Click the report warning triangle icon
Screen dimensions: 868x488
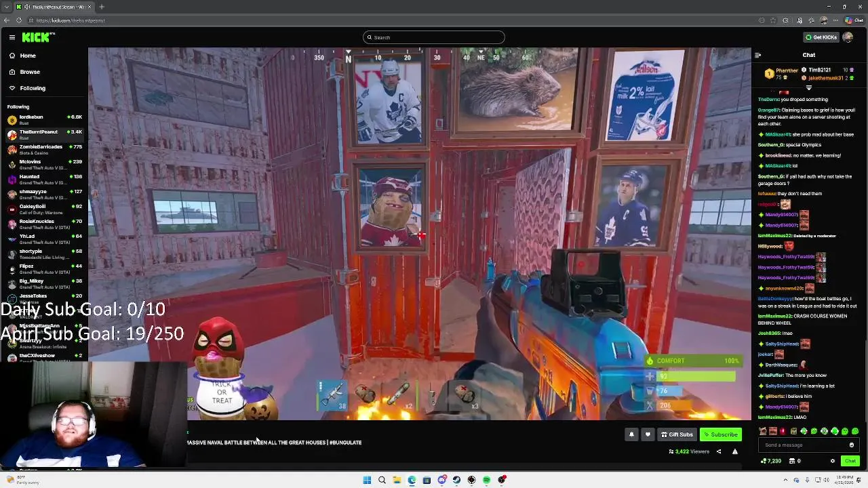[x=734, y=451]
